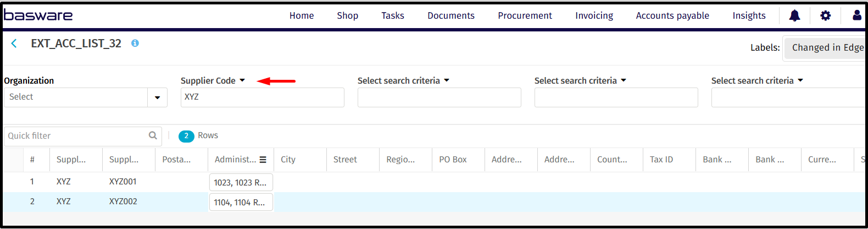Go to the Procurement menu
Image resolution: width=868 pixels, height=229 pixels.
coord(525,15)
